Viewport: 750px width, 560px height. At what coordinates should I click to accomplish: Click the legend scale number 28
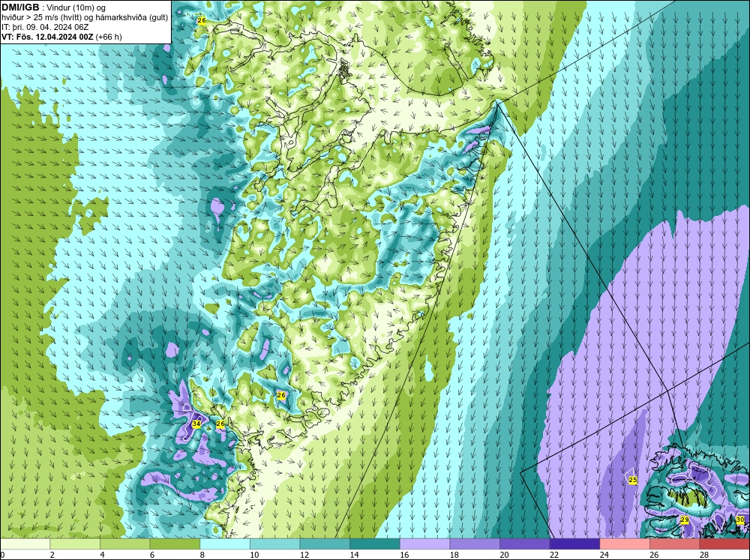point(704,555)
